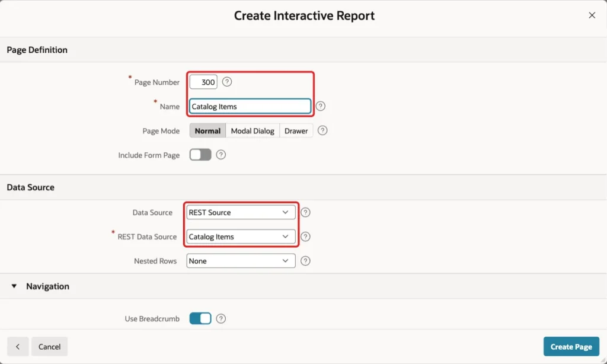Collapse the Navigation section
Image resolution: width=607 pixels, height=364 pixels.
click(x=14, y=286)
